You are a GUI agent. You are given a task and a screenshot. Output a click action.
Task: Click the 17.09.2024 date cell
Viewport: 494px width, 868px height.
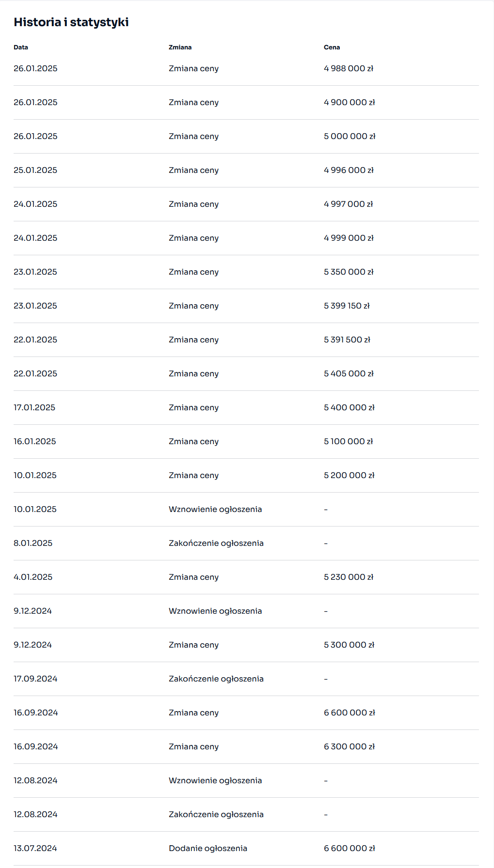[x=35, y=679]
